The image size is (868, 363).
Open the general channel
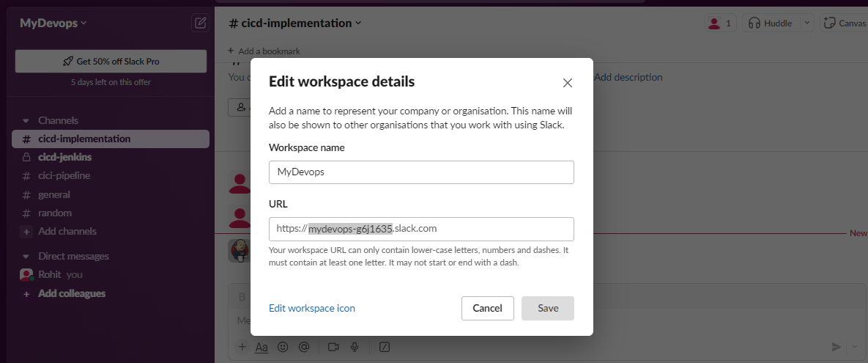54,194
